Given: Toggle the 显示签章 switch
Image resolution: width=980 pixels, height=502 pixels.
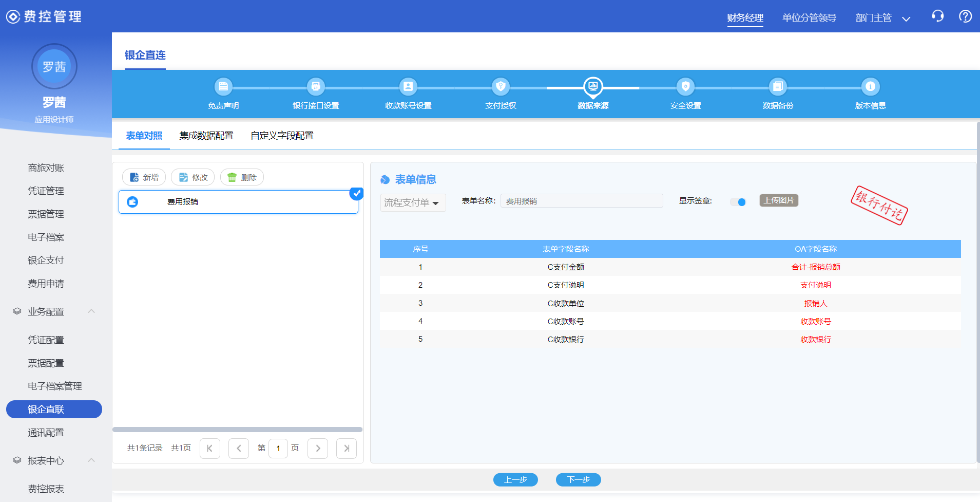Looking at the screenshot, I should tap(738, 202).
